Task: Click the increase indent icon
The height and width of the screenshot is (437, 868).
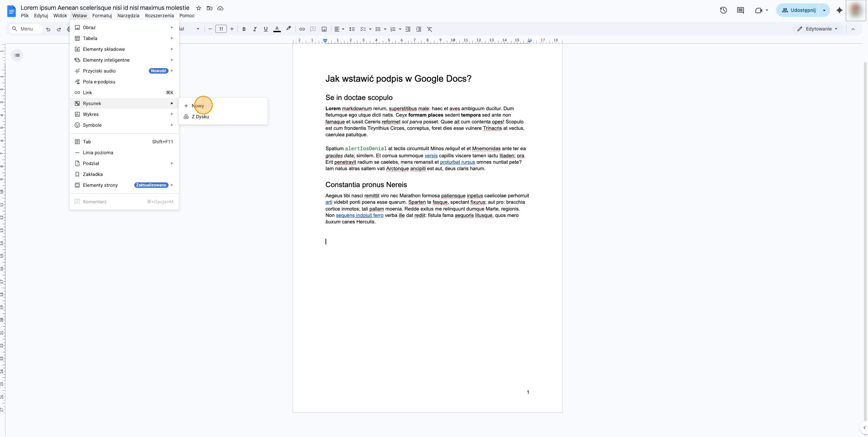Action: 419,29
